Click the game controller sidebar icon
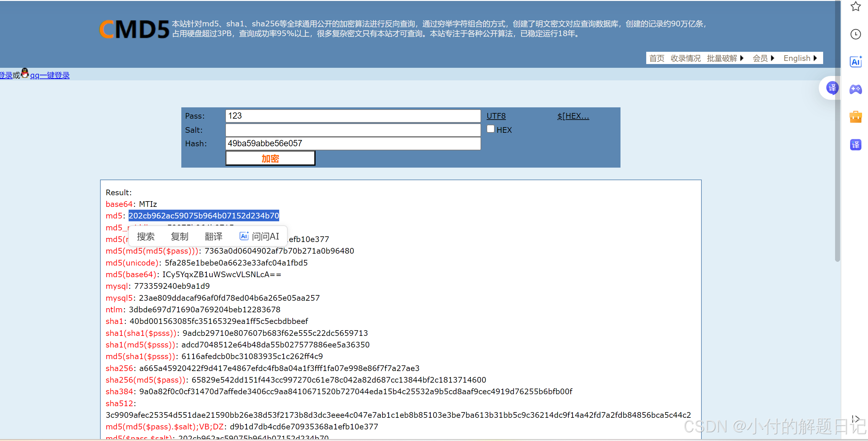Screen dimensions: 868x441 click(x=855, y=89)
